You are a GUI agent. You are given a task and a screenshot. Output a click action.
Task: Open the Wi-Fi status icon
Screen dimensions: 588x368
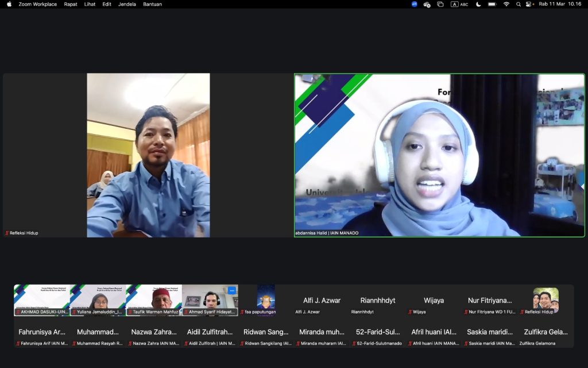coord(506,4)
